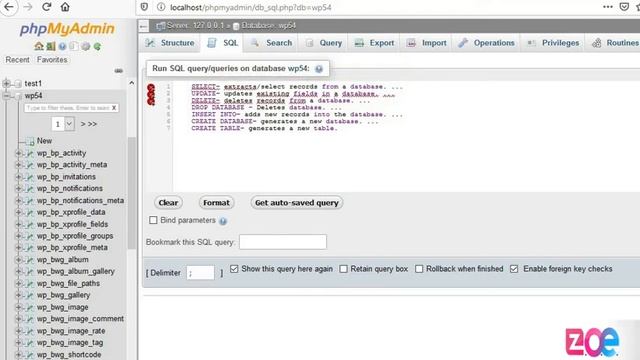This screenshot has height=360, width=640.
Task: Click the browser Back arrow
Action: [x=9, y=7]
